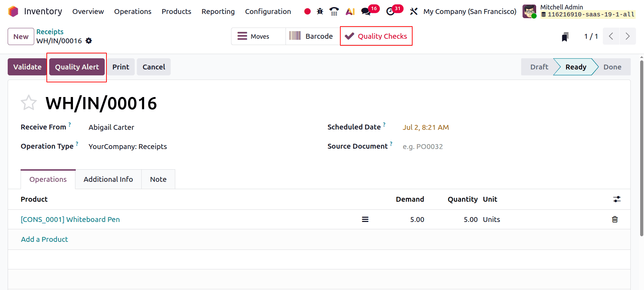Edit the quantity 5.00 cell
This screenshot has width=644, height=290.
point(471,220)
